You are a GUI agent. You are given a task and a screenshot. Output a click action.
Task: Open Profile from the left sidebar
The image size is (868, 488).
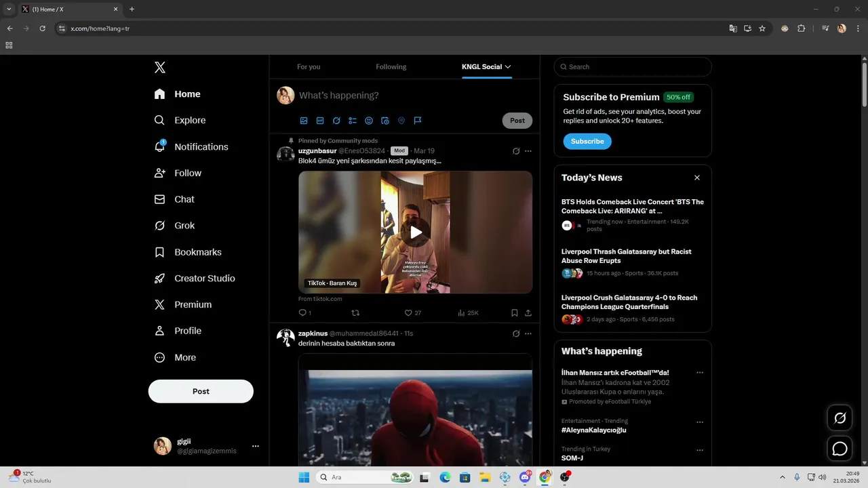point(178,331)
